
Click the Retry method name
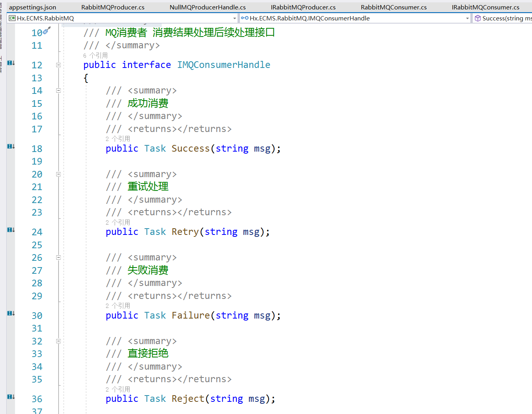point(185,232)
